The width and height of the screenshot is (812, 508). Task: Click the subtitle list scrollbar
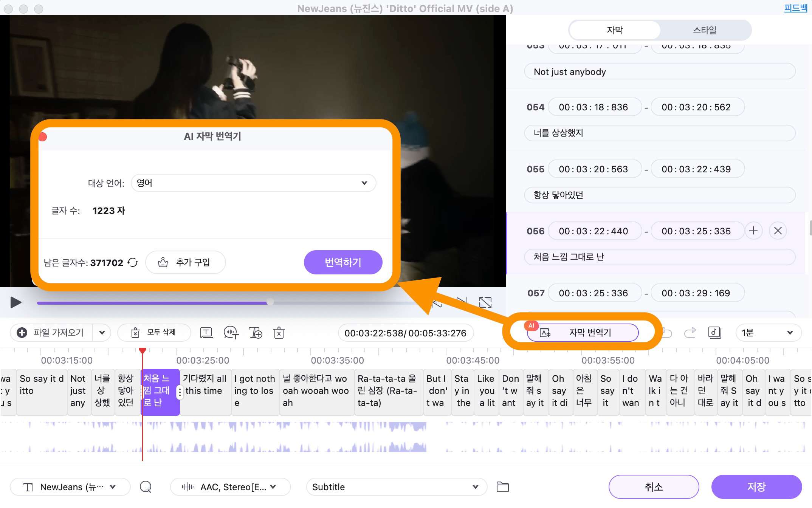click(x=810, y=228)
